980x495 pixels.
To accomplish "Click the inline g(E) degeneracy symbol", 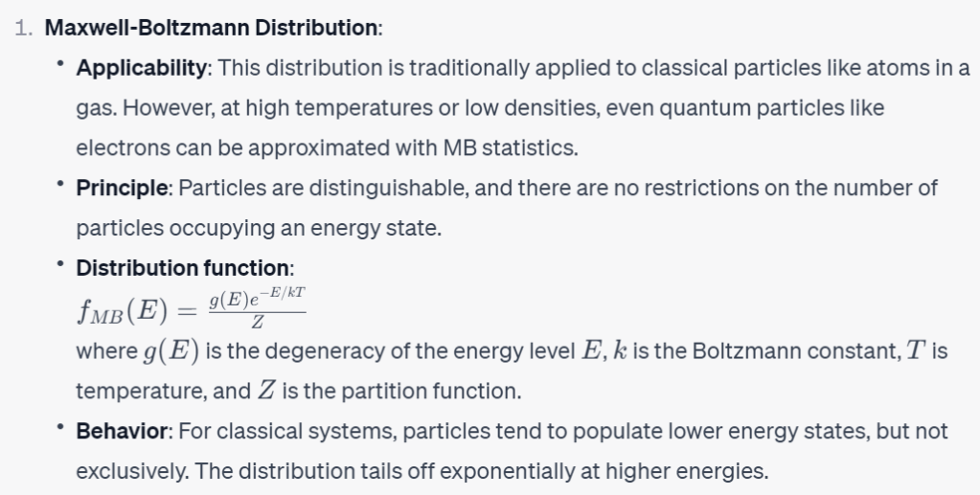I will [x=171, y=351].
